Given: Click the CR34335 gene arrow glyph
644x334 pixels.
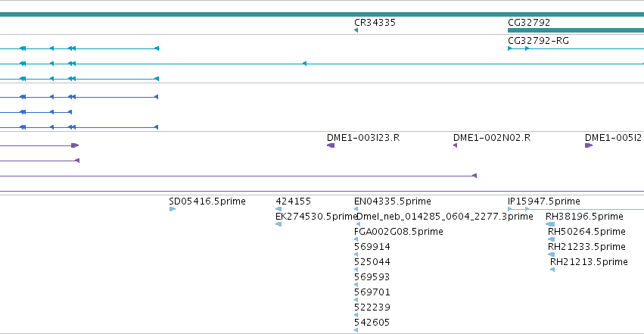Looking at the screenshot, I should click(356, 30).
